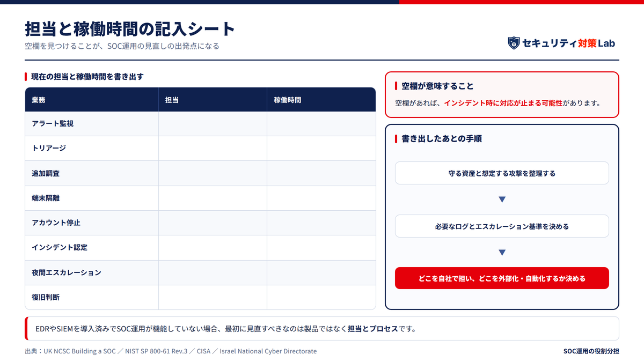Click the bold text 担当とプロセス
The width and height of the screenshot is (644, 362).
(x=373, y=329)
